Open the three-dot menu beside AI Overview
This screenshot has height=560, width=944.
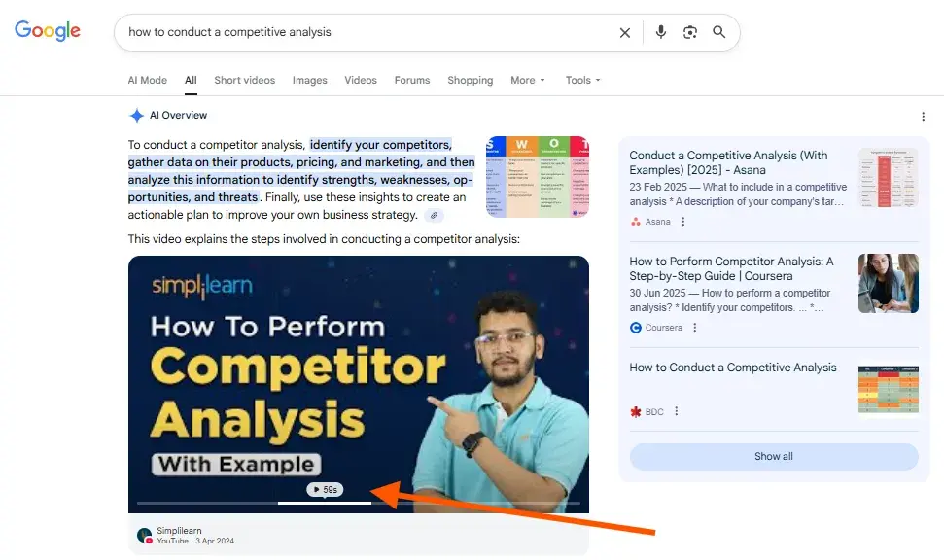(923, 116)
